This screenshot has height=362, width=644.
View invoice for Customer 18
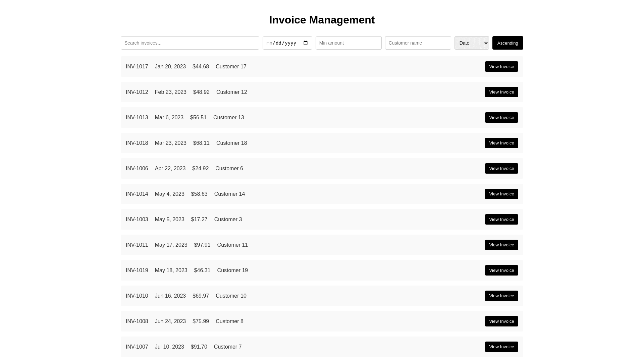[x=501, y=143]
